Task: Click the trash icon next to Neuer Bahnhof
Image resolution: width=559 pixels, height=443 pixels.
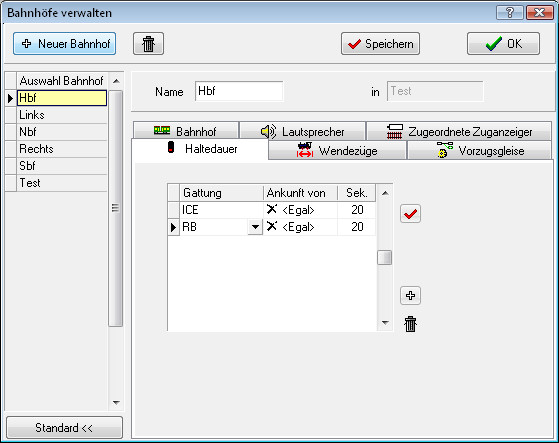Action: (x=148, y=44)
